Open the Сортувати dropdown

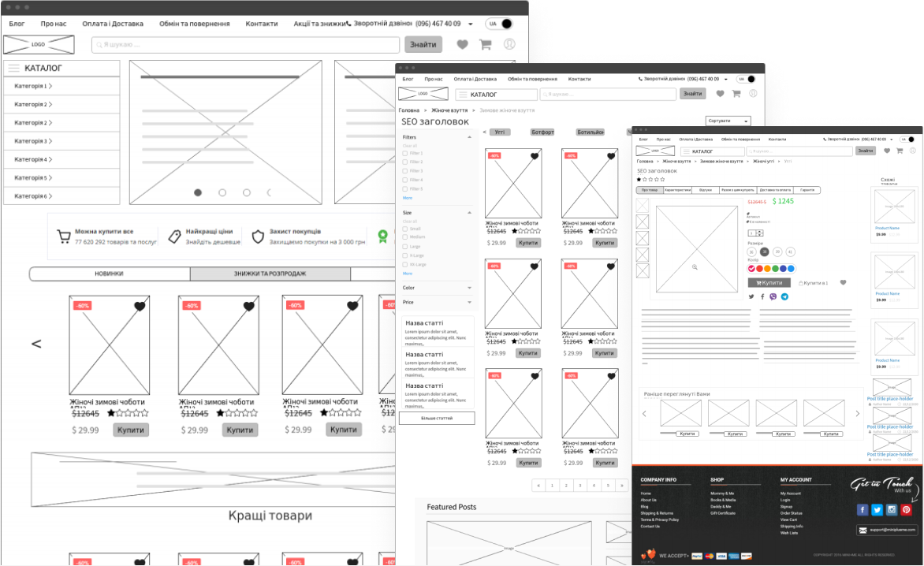pos(728,121)
